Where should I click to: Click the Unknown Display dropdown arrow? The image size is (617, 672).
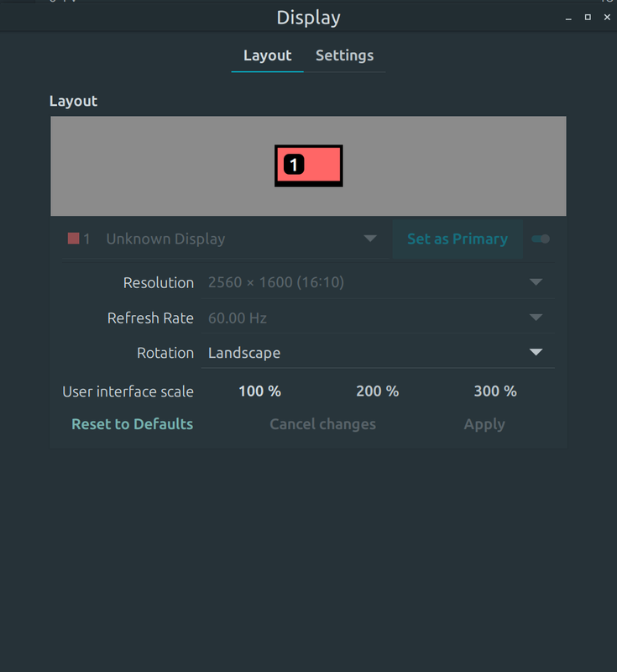[370, 239]
